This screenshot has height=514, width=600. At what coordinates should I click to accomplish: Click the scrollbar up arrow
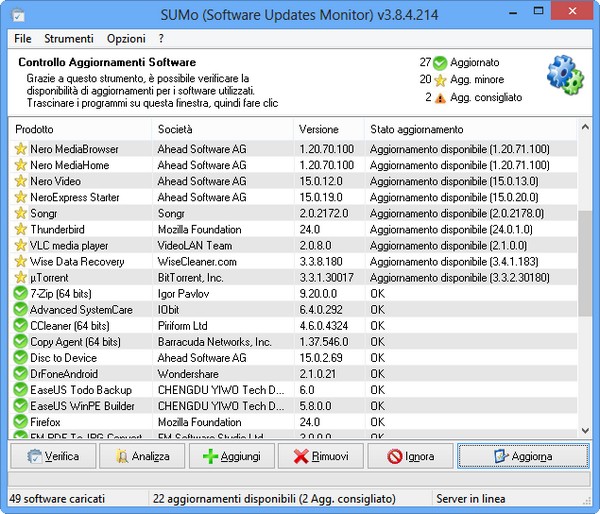585,127
